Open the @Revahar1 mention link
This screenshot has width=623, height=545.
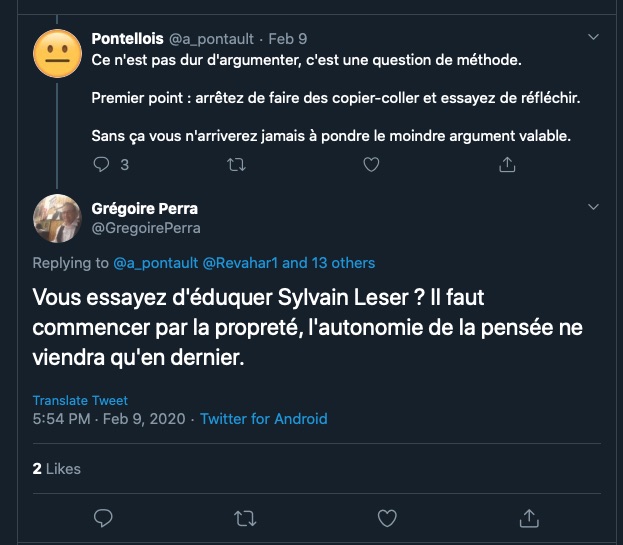pos(240,263)
